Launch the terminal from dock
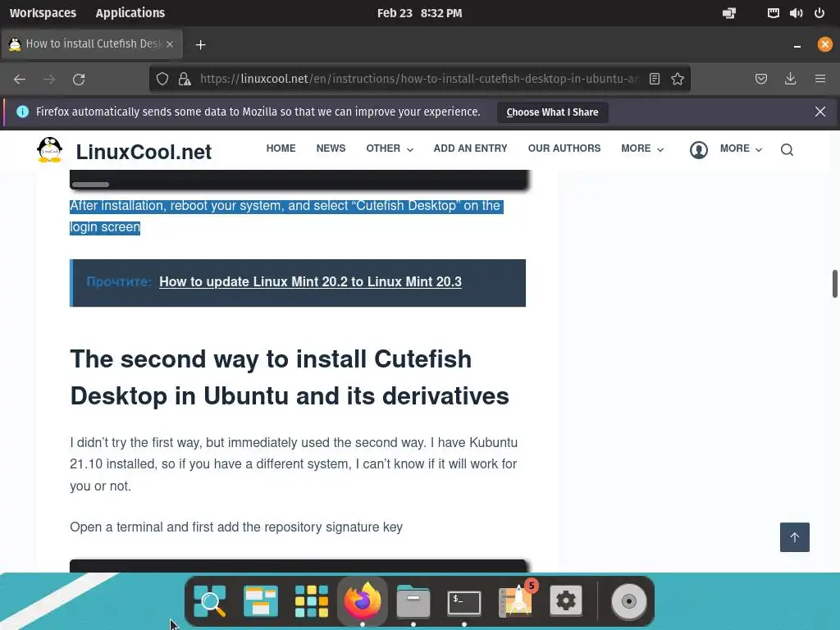Screen dimensions: 840x630 click(464, 602)
